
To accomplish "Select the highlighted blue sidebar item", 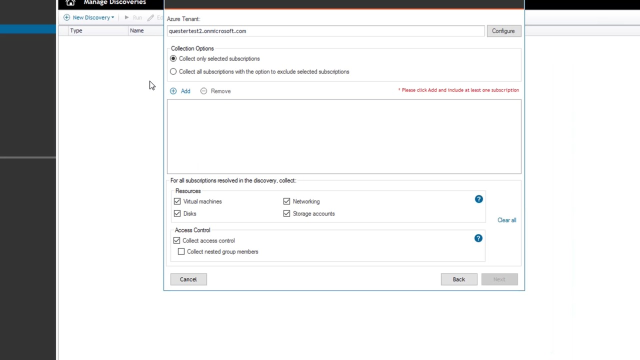I will [x=28, y=29].
